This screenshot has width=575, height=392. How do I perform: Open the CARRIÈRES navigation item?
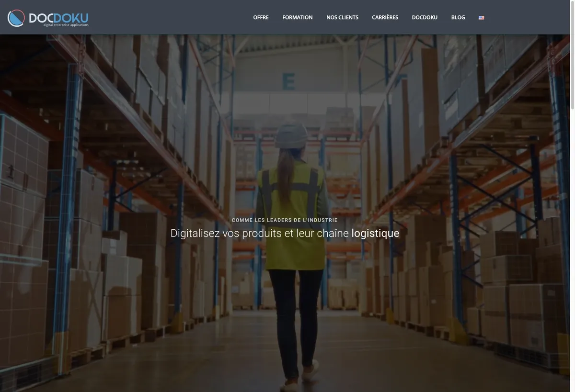point(385,17)
